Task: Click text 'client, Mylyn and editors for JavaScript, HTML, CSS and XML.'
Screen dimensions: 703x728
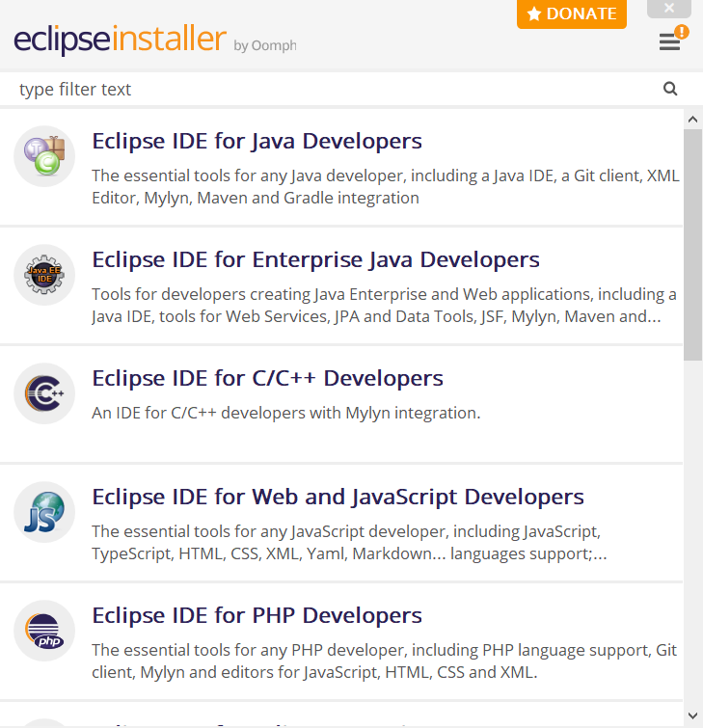Action: (x=314, y=672)
